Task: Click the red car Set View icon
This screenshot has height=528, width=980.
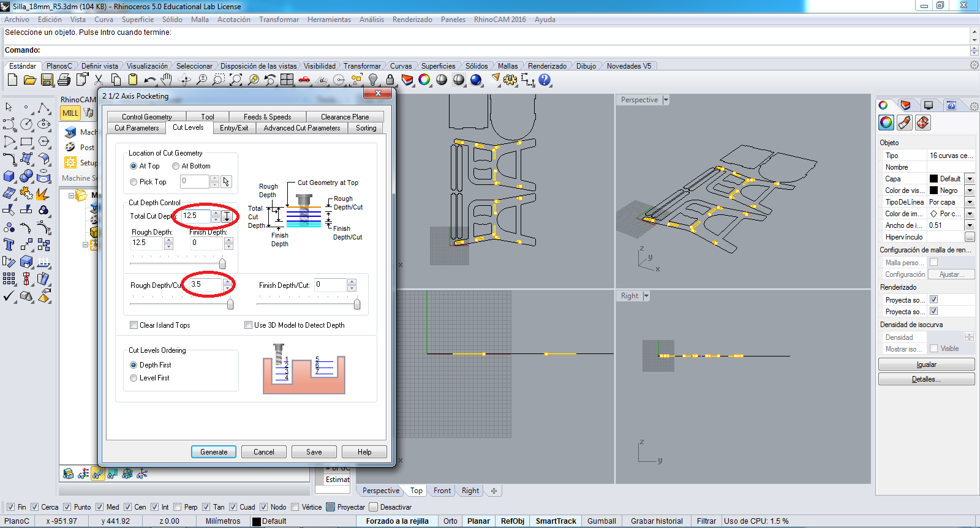Action: point(304,80)
